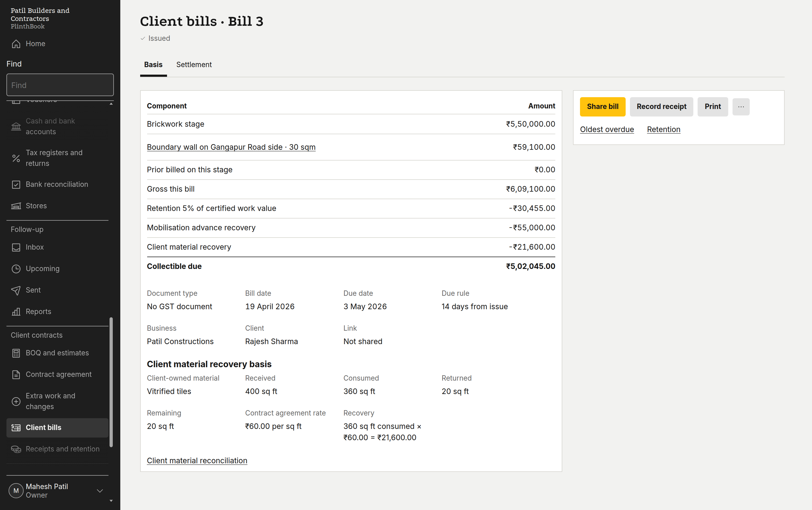Click the Vitrified tiles material value
812x510 pixels.
169,391
